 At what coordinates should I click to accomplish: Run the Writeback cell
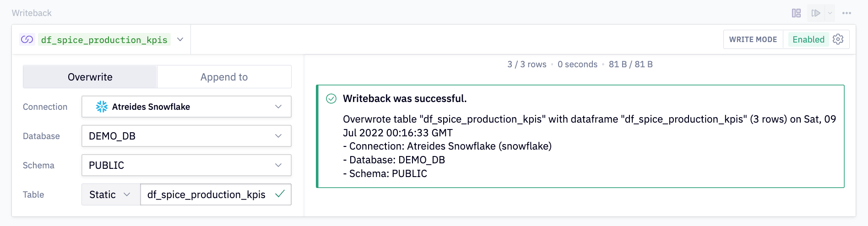tap(815, 13)
